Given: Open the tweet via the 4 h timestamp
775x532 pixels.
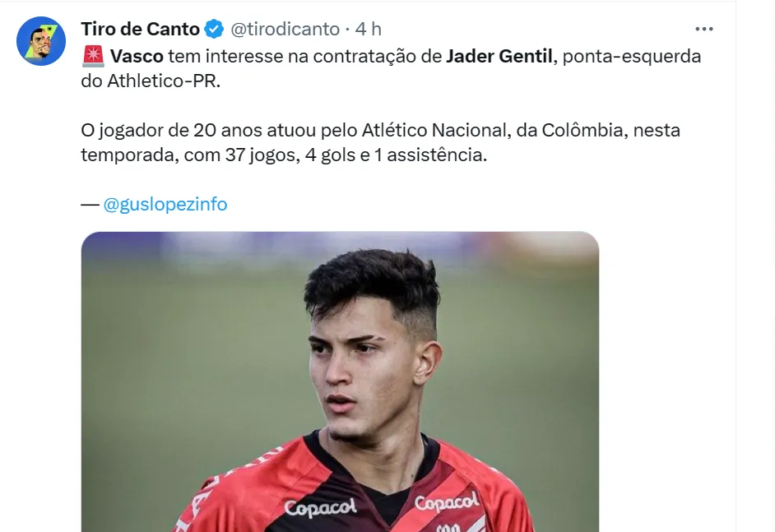Looking at the screenshot, I should click(x=369, y=30).
